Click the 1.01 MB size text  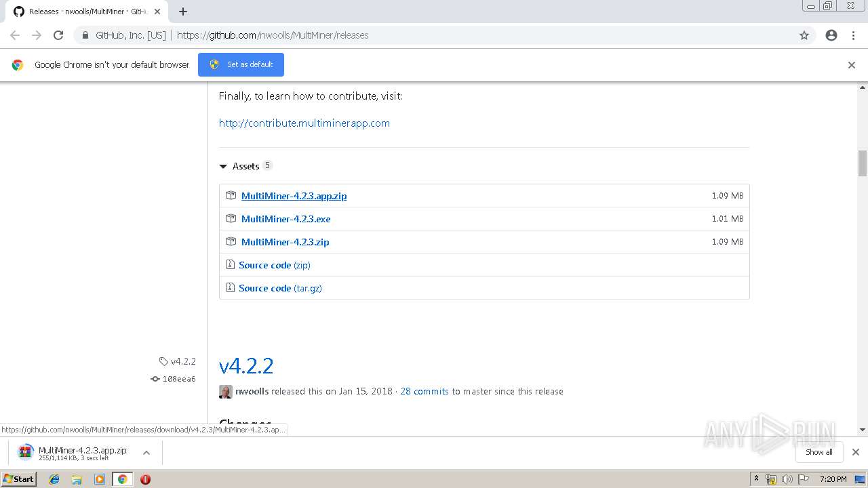pos(728,219)
